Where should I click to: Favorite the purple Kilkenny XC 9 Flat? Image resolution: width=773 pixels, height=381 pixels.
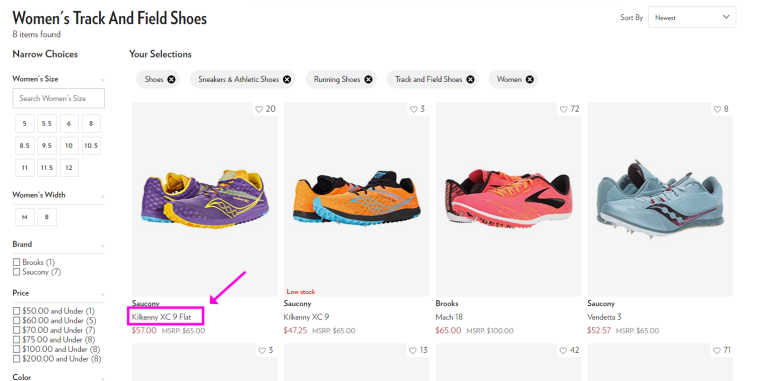point(259,109)
